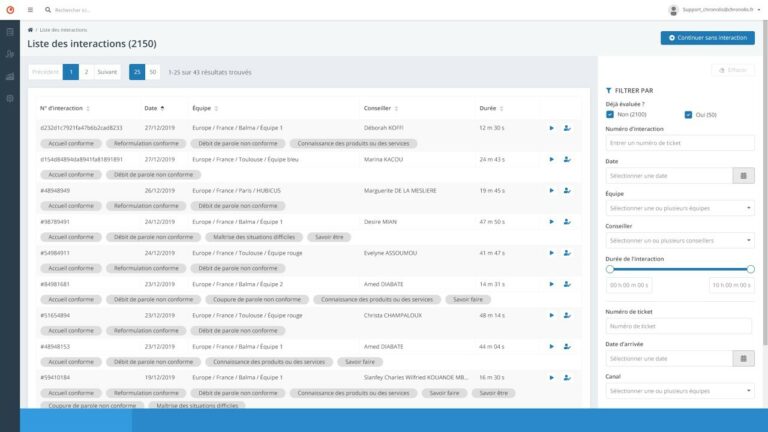Viewport: 768px width, 432px height.
Task: Click the home icon in breadcrumb
Action: tap(31, 30)
